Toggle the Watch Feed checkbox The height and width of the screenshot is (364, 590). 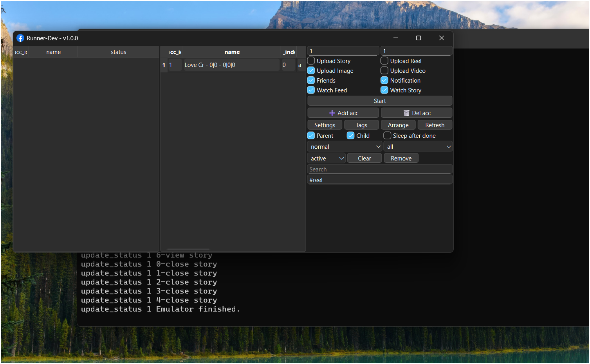pyautogui.click(x=311, y=90)
